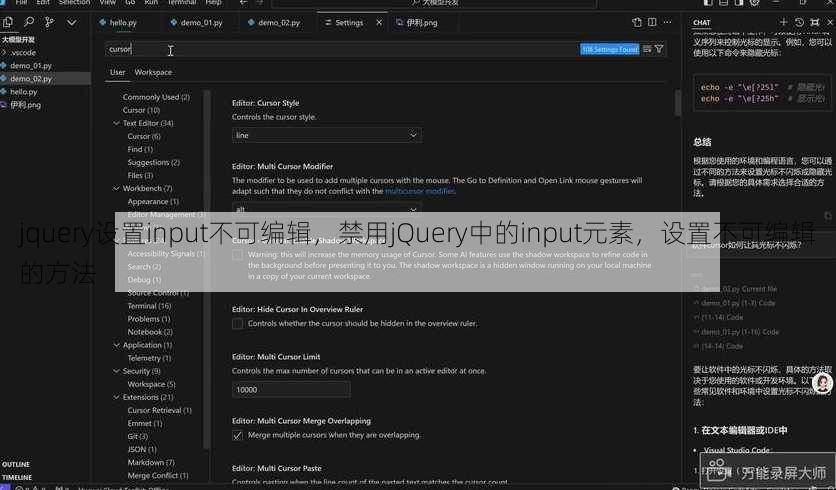Select Emmet (1) settings category
Viewport: 836px width, 490px height.
pos(145,423)
